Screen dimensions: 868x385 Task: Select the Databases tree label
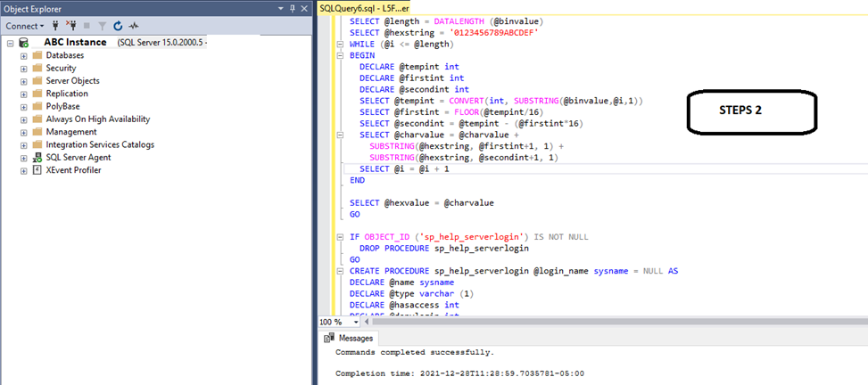tap(65, 55)
